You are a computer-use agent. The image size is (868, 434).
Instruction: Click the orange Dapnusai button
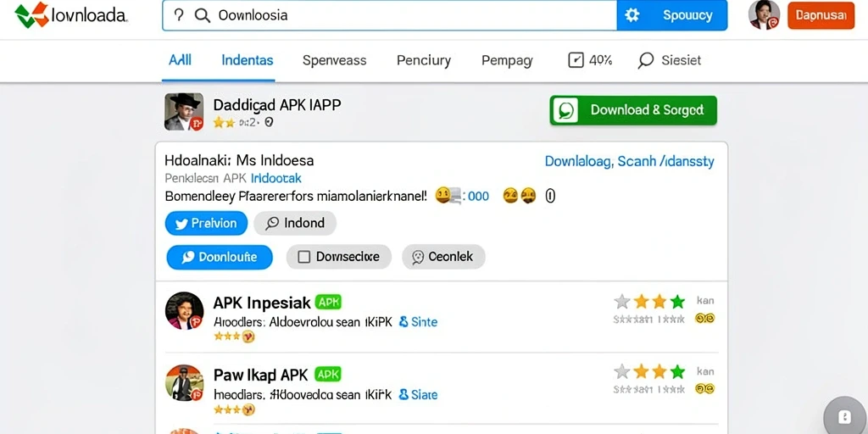pyautogui.click(x=821, y=15)
